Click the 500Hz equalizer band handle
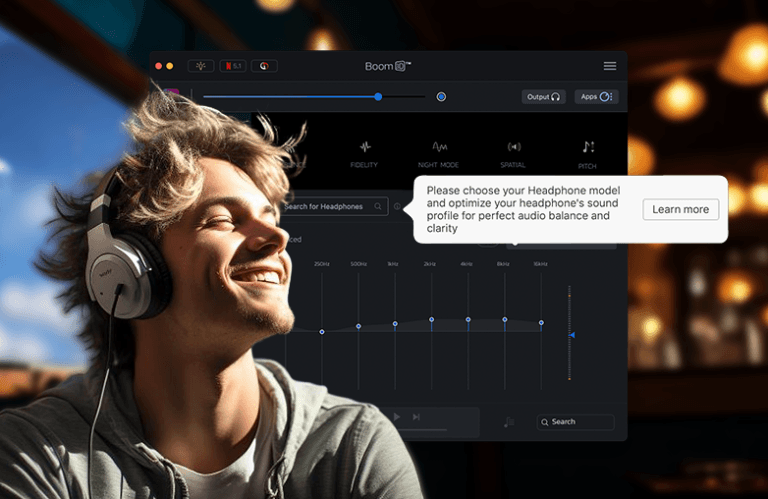The height and width of the screenshot is (499, 768). pyautogui.click(x=359, y=326)
